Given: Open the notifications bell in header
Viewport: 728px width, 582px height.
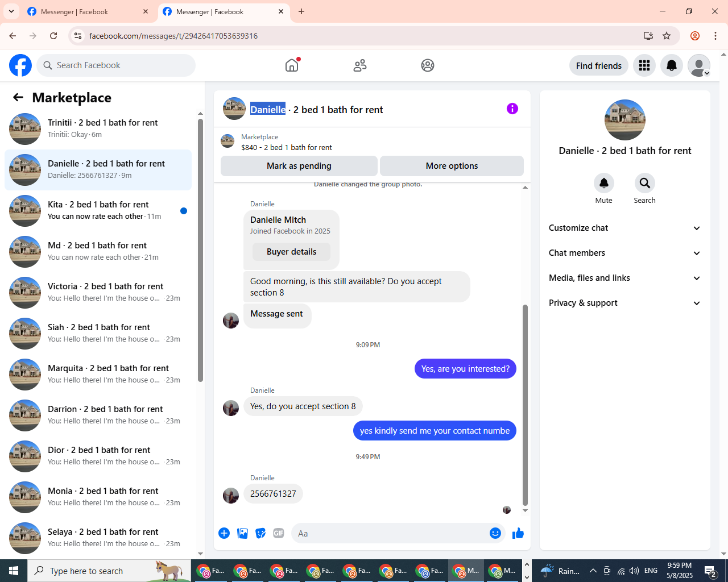Looking at the screenshot, I should pyautogui.click(x=672, y=65).
